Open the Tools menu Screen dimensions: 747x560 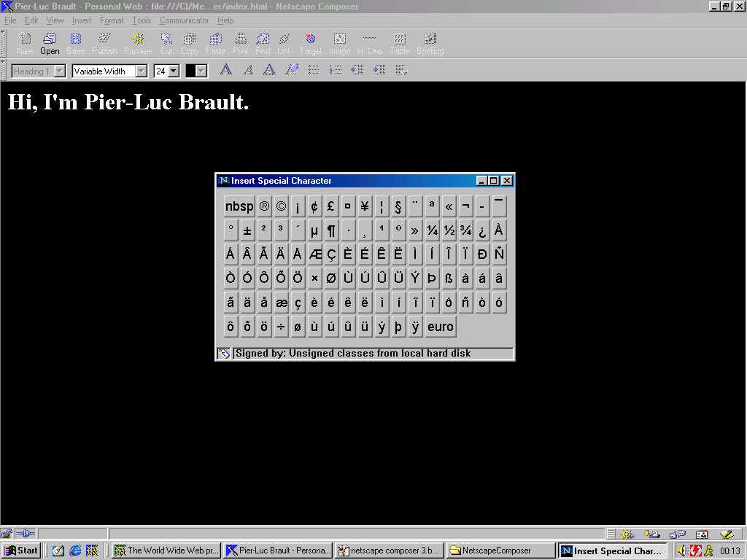(x=142, y=20)
